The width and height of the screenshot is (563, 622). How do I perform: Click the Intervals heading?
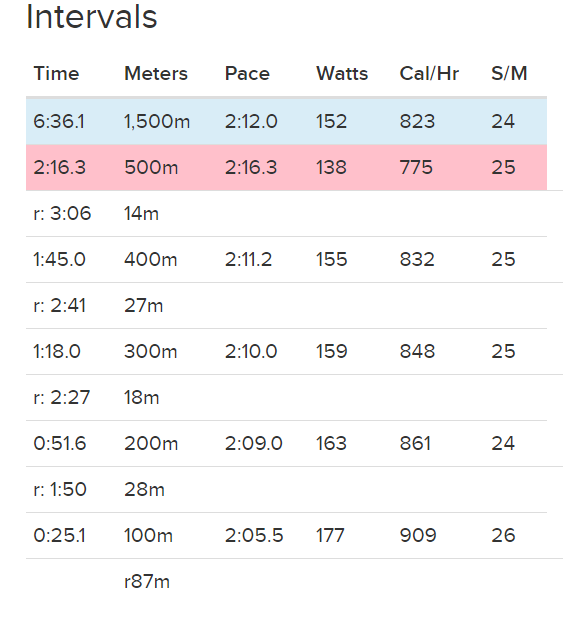coord(92,17)
